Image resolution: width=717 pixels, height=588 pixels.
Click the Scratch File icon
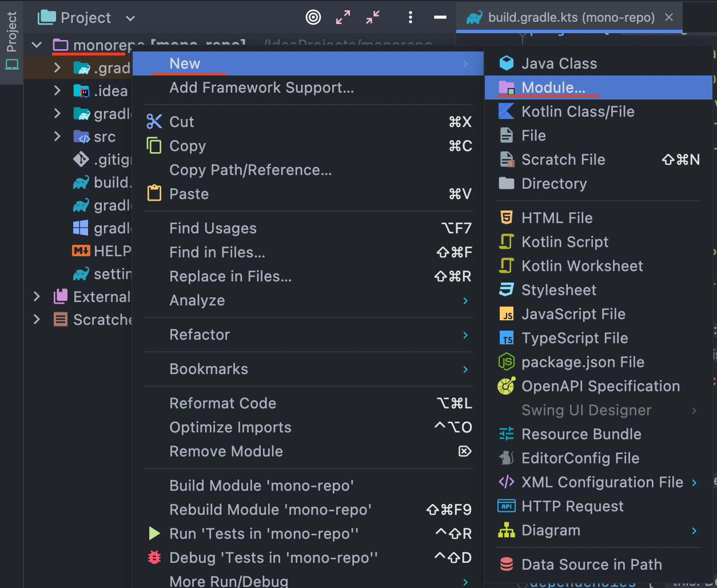coord(507,160)
